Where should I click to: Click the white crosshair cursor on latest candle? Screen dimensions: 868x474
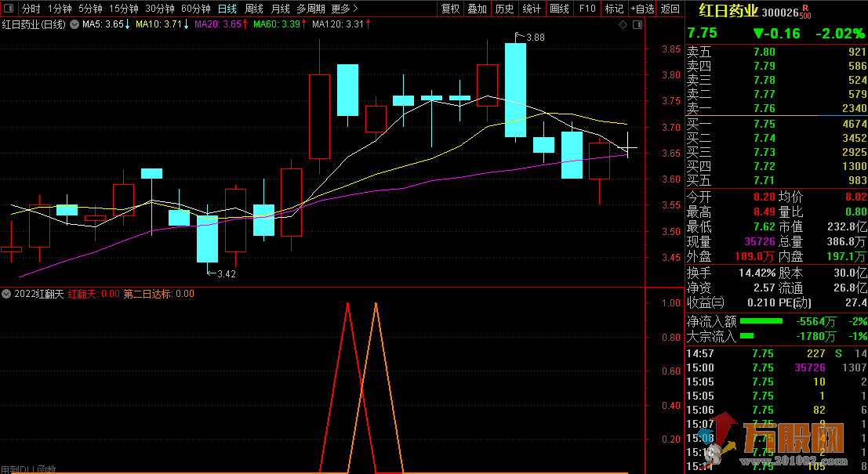click(627, 147)
